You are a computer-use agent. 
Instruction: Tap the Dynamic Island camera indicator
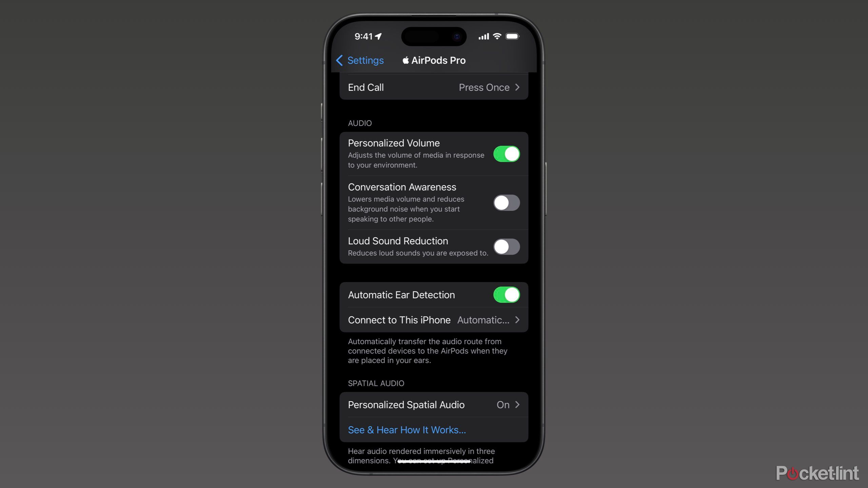pyautogui.click(x=456, y=36)
